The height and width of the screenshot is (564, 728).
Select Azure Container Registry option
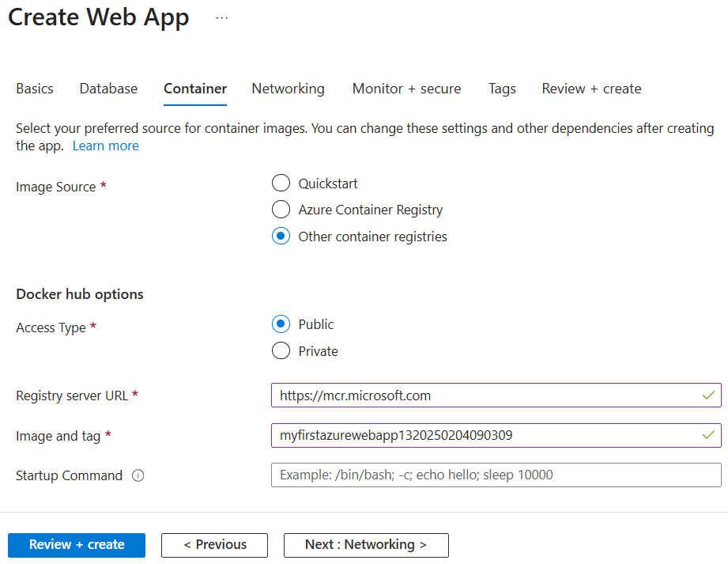[x=281, y=210]
